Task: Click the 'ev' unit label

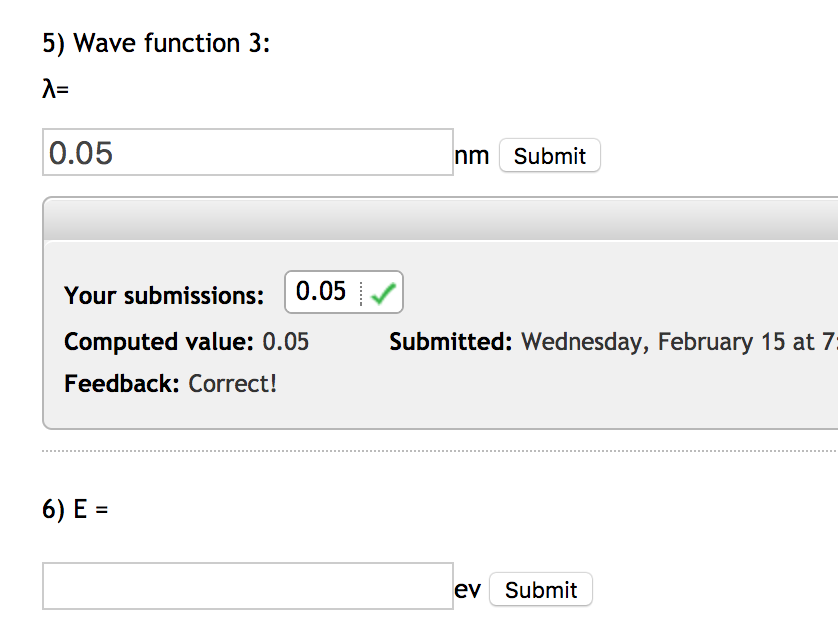Action: pos(467,590)
